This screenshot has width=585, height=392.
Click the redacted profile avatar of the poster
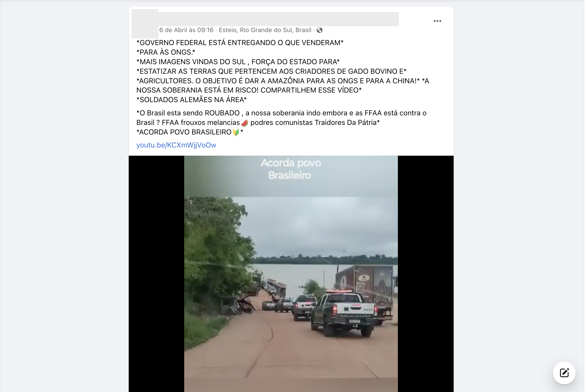[x=145, y=24]
